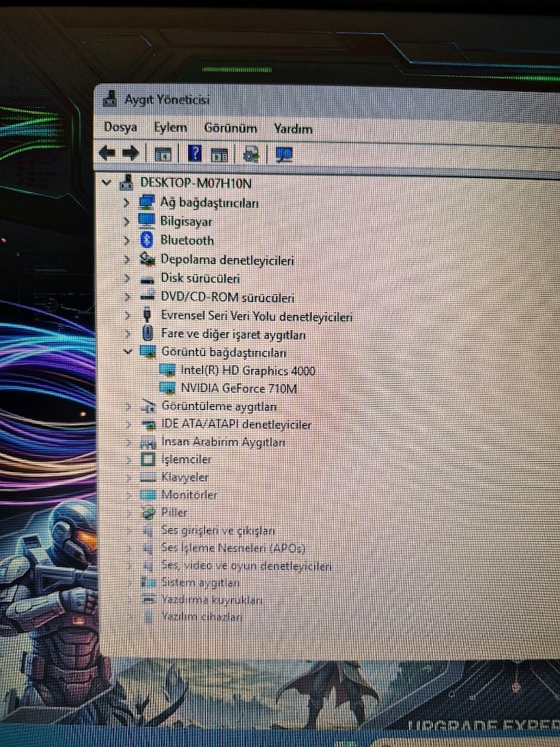Click the Disk sürücüleri drive icon
This screenshot has height=747, width=560.
147,279
